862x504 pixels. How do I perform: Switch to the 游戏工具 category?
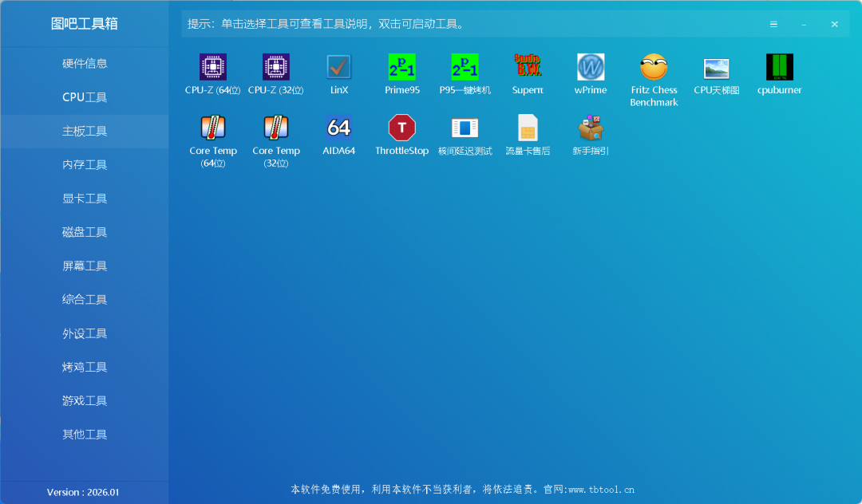point(85,401)
